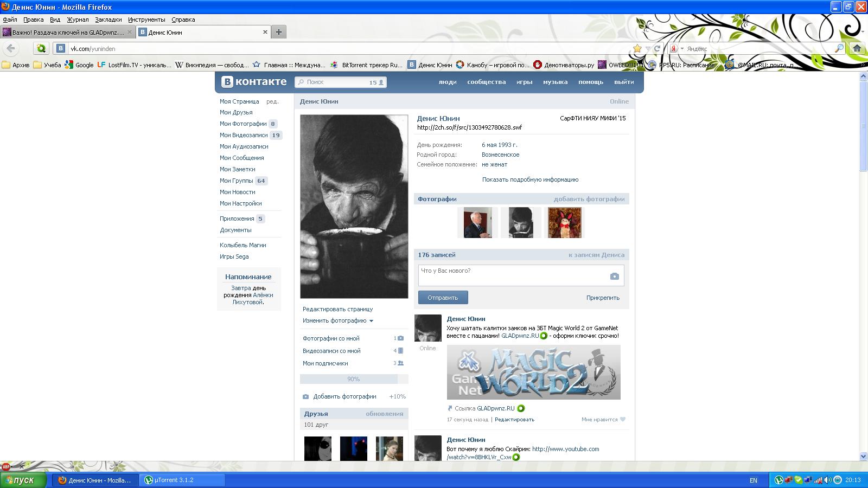Click выйти to log out
Screen dimensions: 868x488
coord(624,82)
